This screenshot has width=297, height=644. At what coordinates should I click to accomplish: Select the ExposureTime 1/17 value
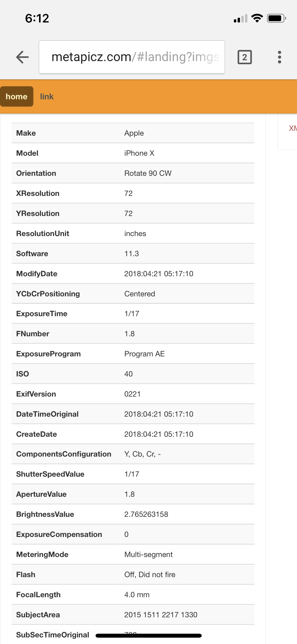pyautogui.click(x=132, y=314)
